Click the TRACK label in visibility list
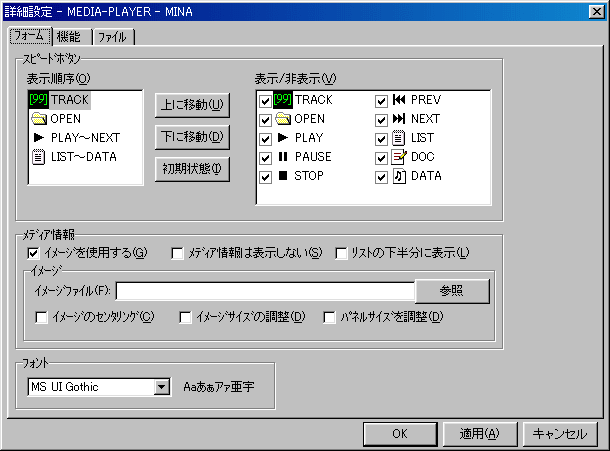 [314, 100]
